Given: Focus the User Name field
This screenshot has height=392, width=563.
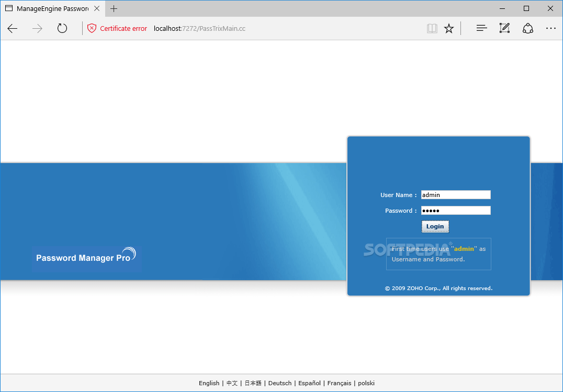Looking at the screenshot, I should 456,195.
